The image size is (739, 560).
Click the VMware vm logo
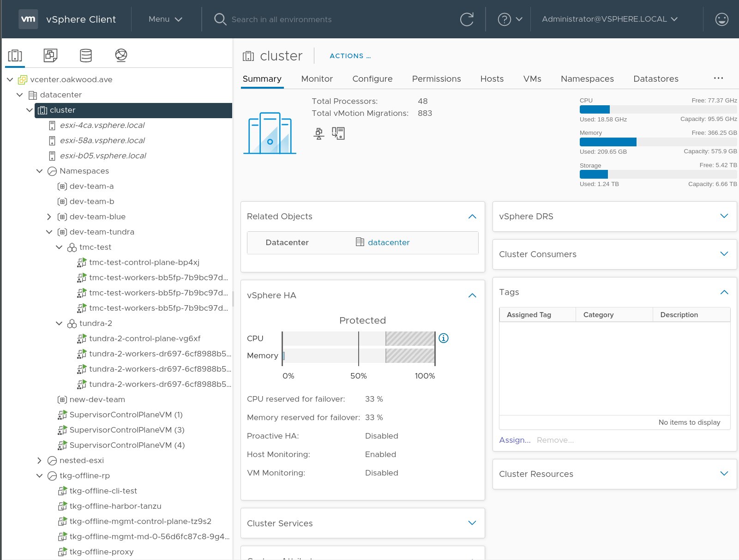pos(28,19)
